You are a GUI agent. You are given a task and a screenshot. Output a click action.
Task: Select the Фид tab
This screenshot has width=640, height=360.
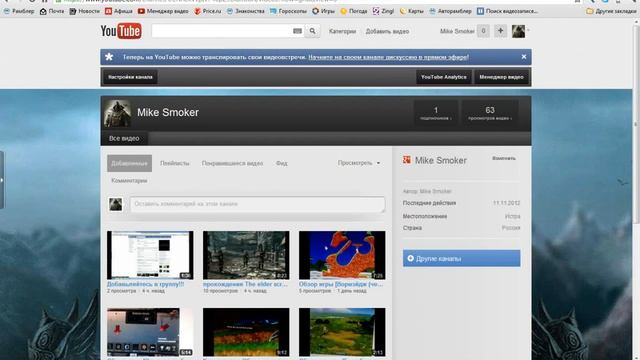point(282,163)
